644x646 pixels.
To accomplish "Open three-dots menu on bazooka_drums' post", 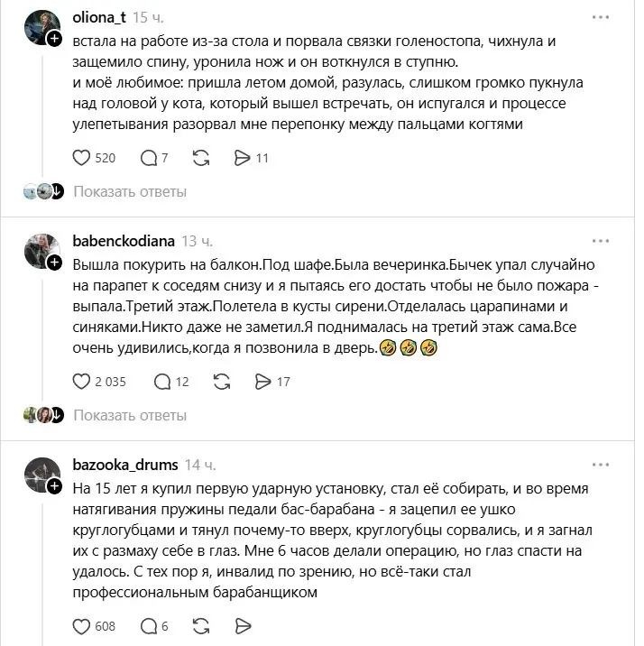I will coord(601,465).
